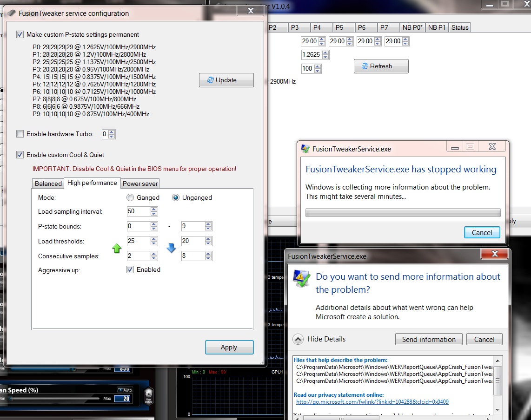Viewport: 531px width, 420px height.
Task: Click the User Define gear icon near fan speed
Action: pos(149,396)
